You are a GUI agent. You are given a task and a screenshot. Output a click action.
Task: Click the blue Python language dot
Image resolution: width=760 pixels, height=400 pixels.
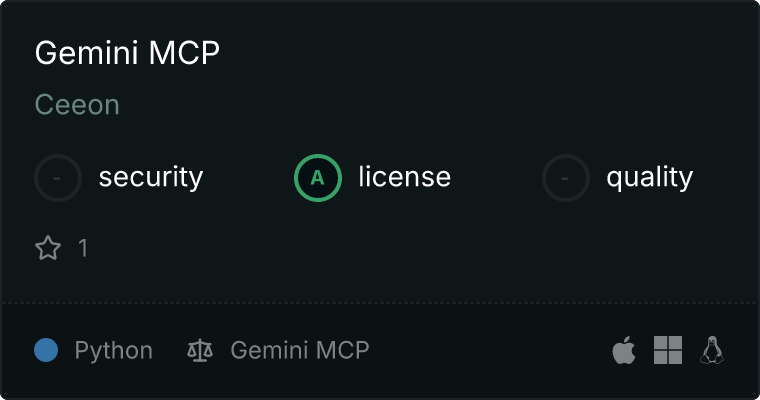(x=46, y=350)
